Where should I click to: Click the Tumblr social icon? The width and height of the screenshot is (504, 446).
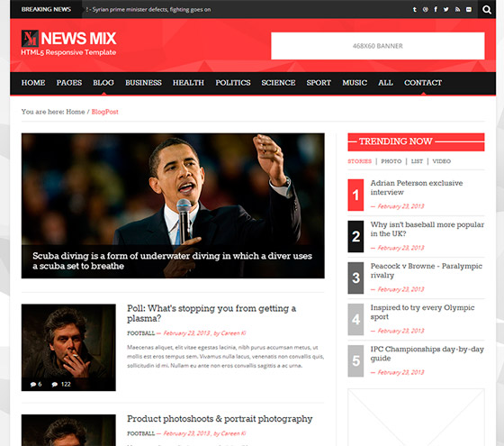point(415,9)
